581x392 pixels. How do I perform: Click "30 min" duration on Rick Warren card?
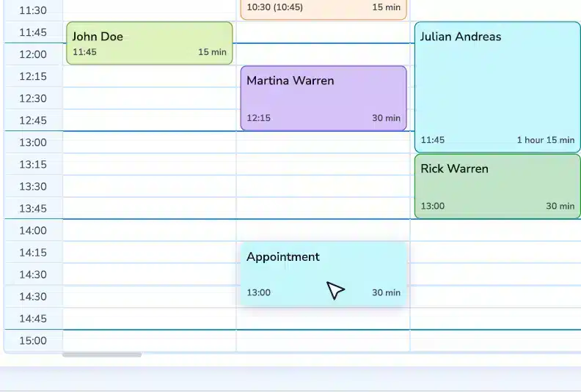pos(560,206)
